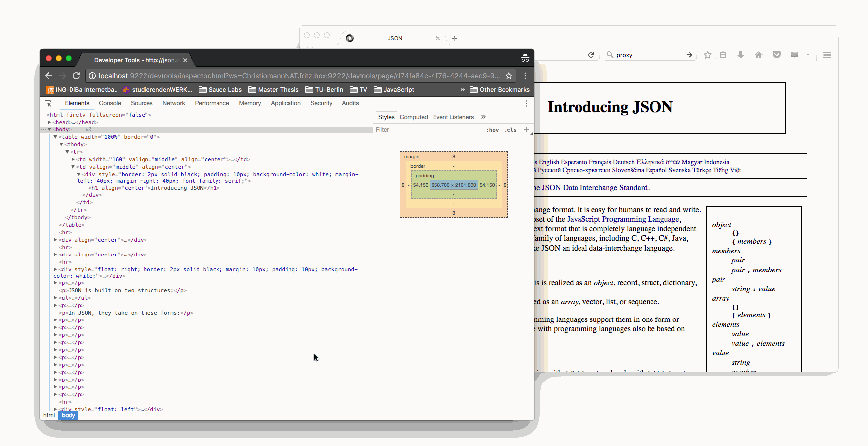This screenshot has height=446, width=868.
Task: Submit Firefox search with arrow button
Action: [x=690, y=55]
